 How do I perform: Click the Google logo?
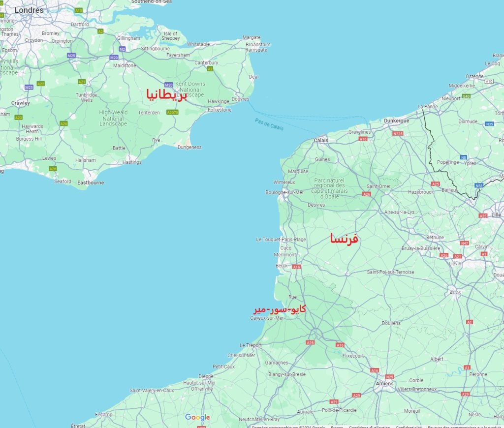click(198, 417)
